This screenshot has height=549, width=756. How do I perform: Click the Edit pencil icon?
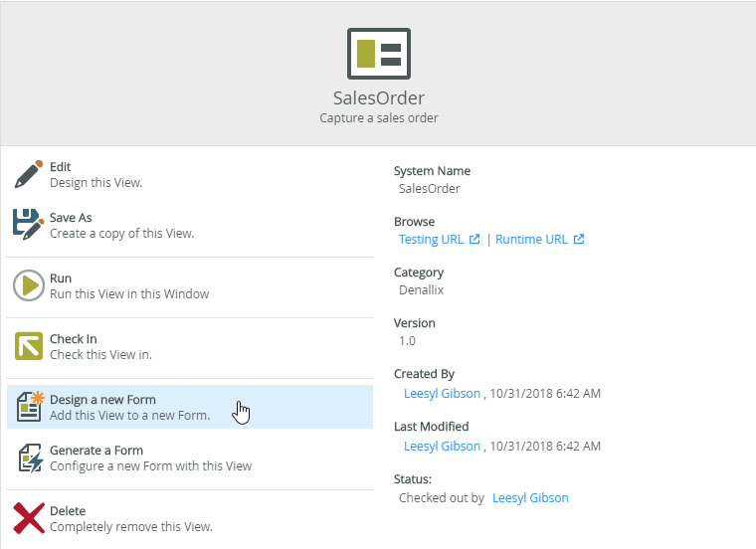point(29,174)
